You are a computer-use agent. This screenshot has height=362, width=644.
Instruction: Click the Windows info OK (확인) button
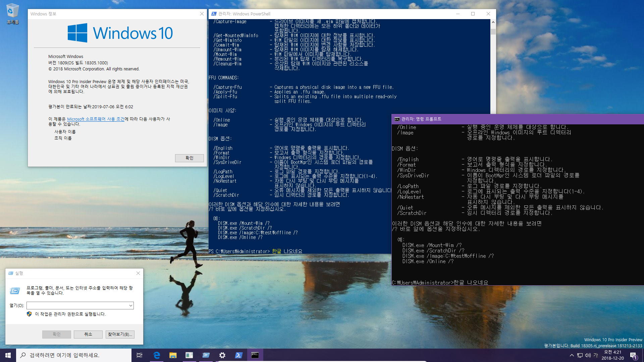(189, 158)
